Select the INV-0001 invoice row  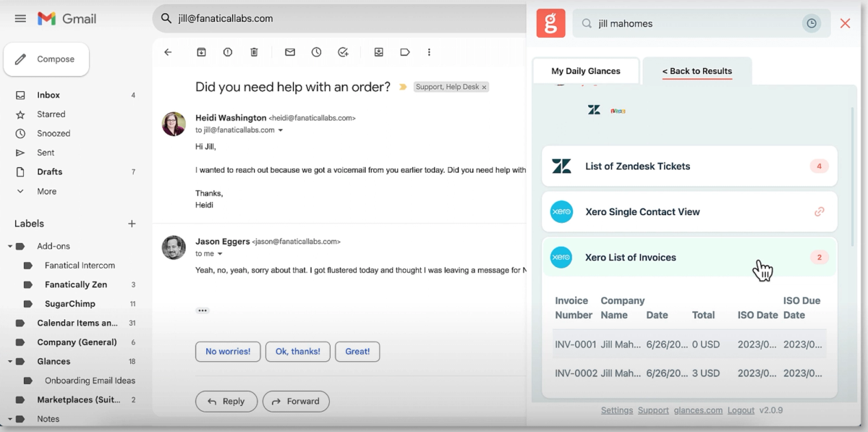coord(689,344)
